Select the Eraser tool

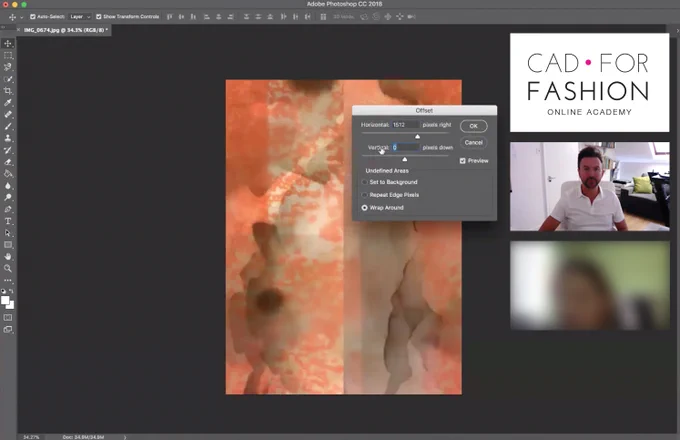(8, 162)
